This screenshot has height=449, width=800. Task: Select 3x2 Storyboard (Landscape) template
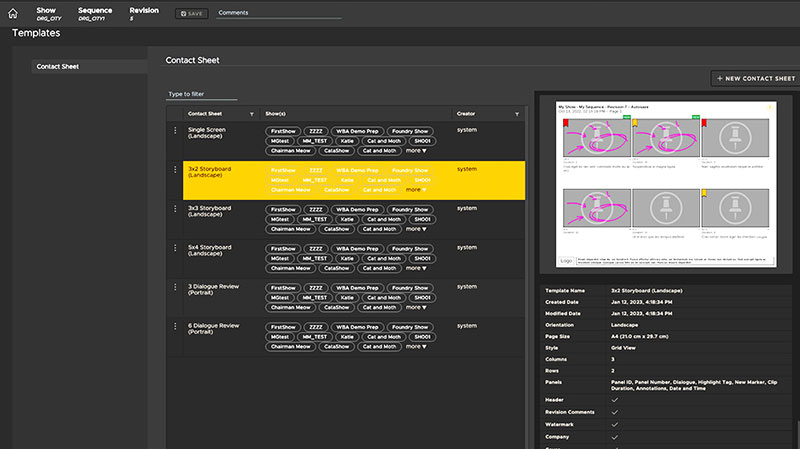point(209,172)
